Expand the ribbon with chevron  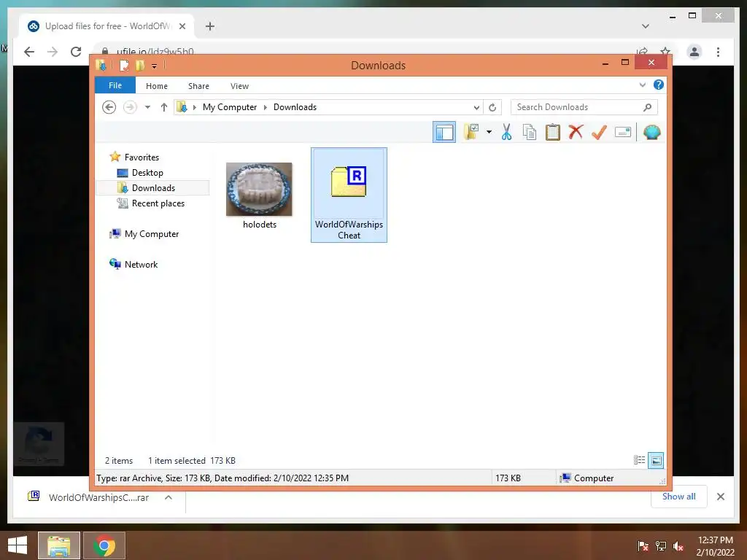pyautogui.click(x=642, y=85)
